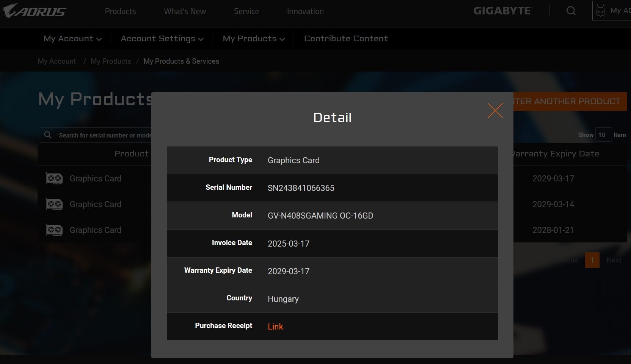This screenshot has width=631, height=364.
Task: Click graphics card icon in the 2029-03-17 row
Action: tap(54, 178)
